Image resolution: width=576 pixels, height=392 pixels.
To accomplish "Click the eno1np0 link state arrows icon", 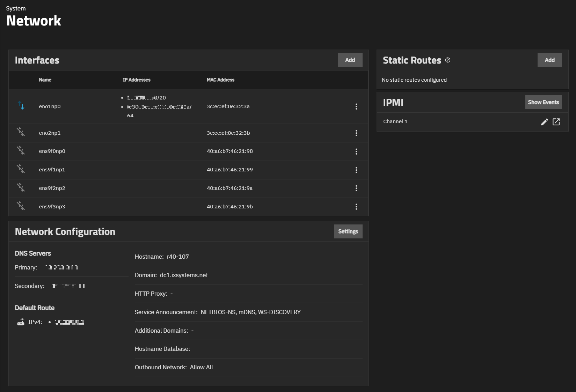I will 21,105.
